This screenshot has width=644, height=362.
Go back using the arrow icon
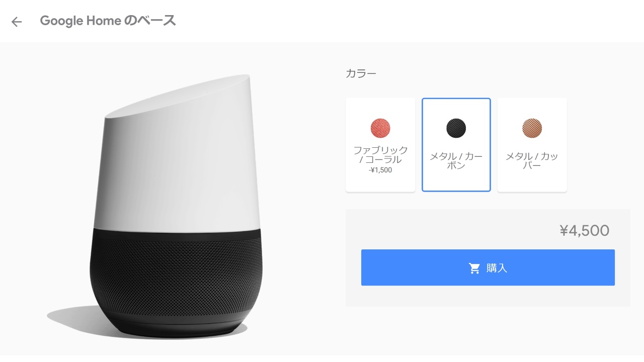tap(17, 22)
